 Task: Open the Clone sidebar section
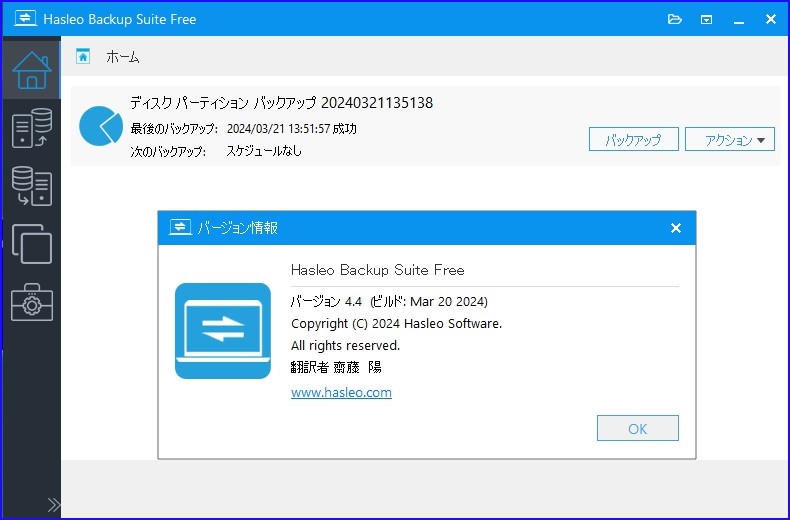point(32,244)
